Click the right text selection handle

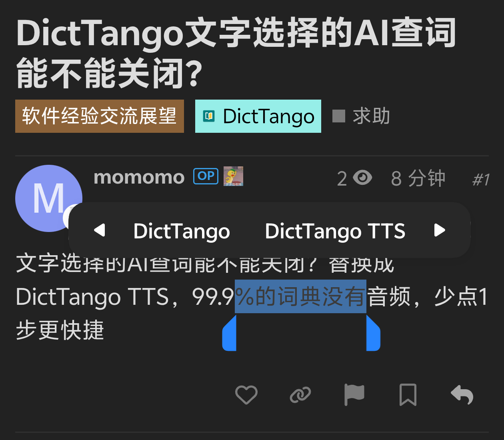[373, 333]
